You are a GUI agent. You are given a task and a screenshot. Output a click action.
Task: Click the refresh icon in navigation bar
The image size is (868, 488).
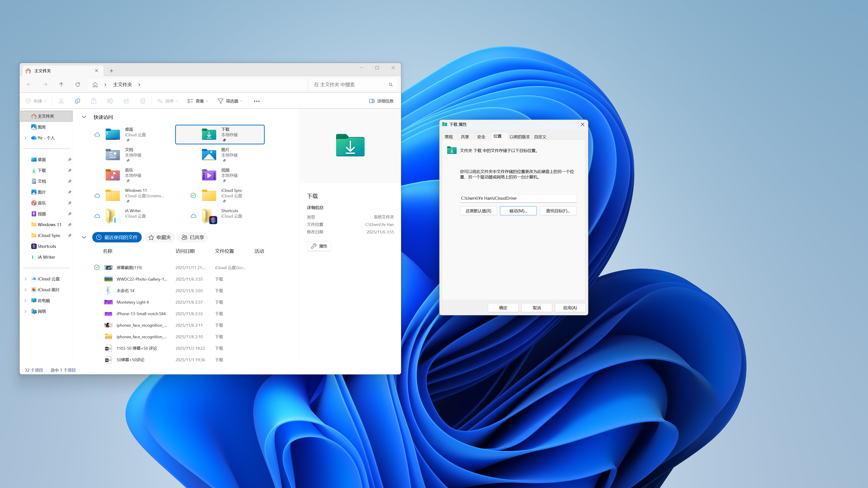[78, 84]
